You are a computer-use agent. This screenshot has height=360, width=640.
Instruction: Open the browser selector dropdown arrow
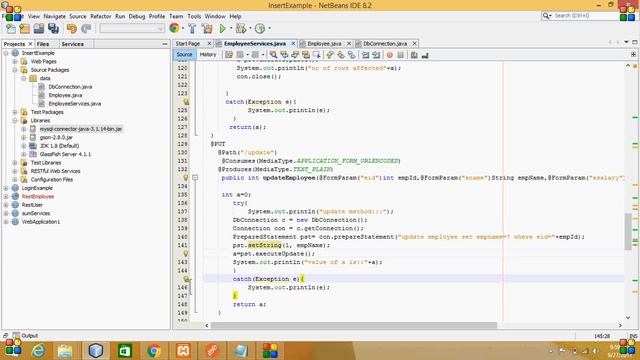[x=182, y=29]
